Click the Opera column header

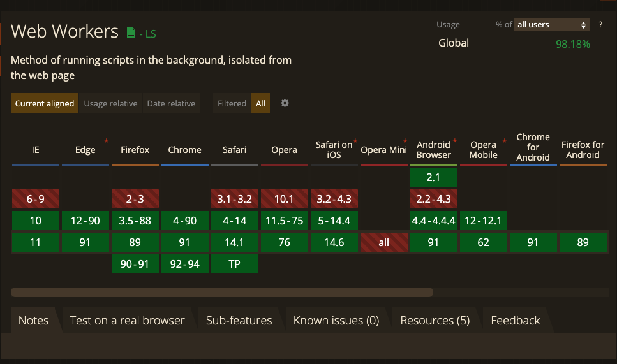tap(284, 150)
